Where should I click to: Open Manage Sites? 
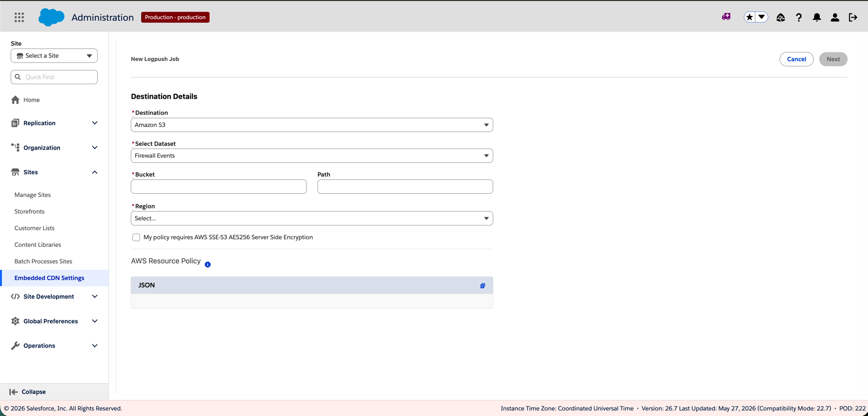point(33,195)
